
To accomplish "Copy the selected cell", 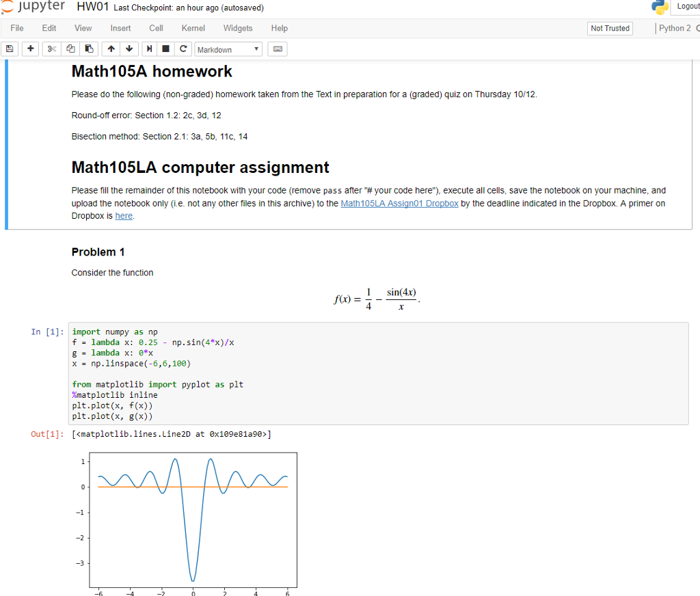I will click(x=70, y=49).
